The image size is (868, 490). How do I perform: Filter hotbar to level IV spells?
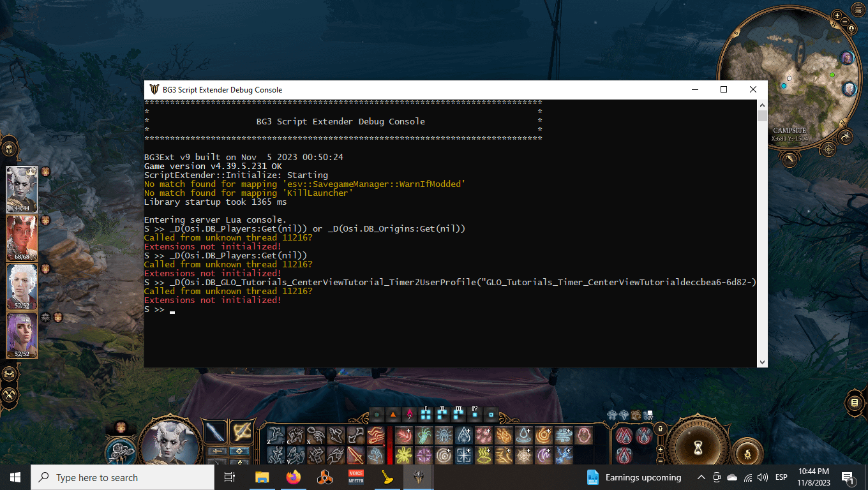click(475, 415)
